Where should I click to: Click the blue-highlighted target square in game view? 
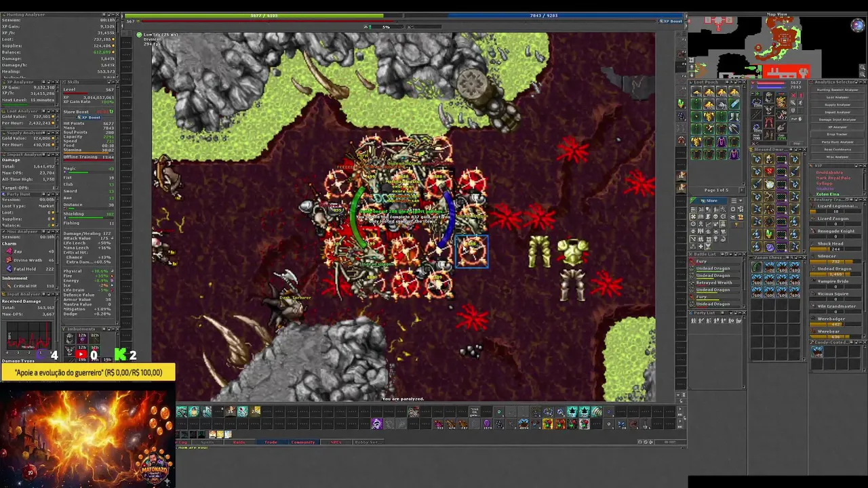coord(472,252)
